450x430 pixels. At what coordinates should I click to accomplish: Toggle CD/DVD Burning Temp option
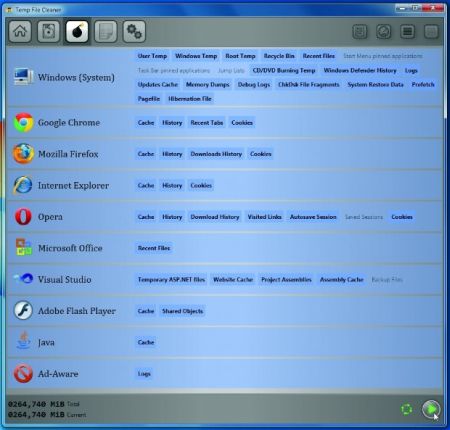click(284, 70)
